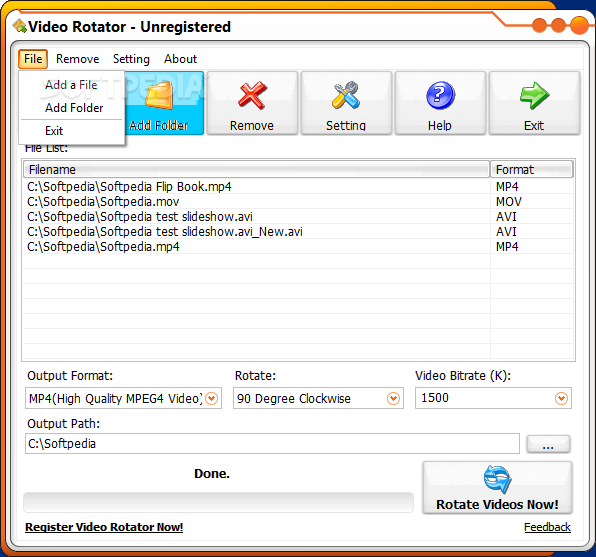This screenshot has height=557, width=596.
Task: Click the Format column header
Action: click(532, 170)
